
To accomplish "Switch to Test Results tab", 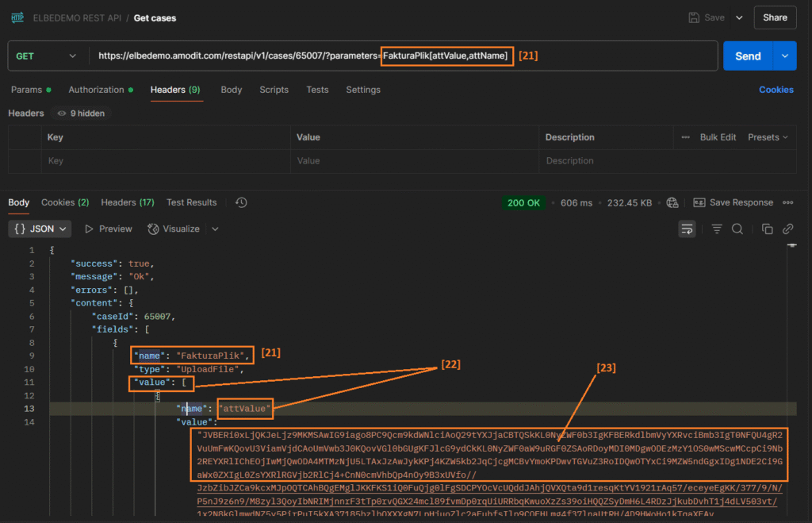I will coord(192,202).
